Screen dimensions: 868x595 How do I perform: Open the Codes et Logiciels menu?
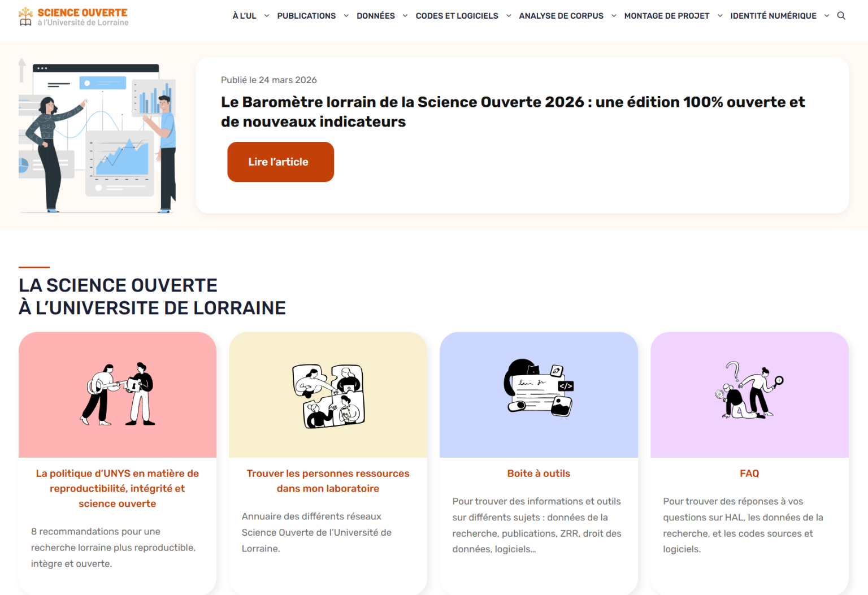point(457,16)
